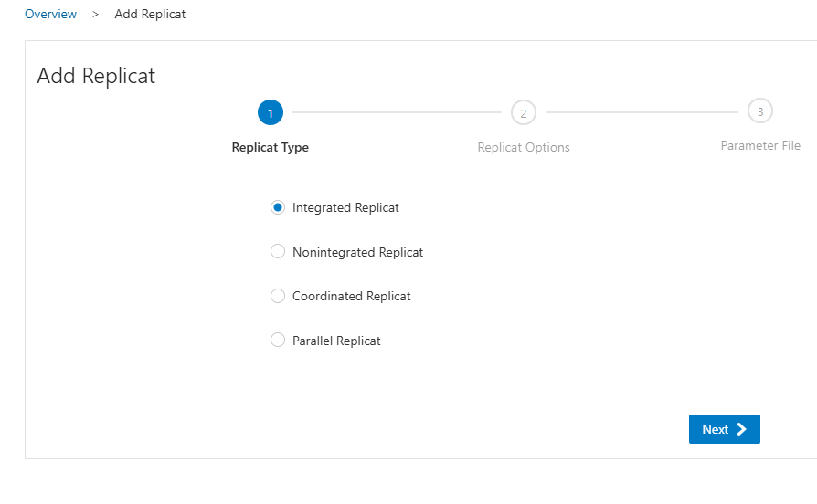
Task: Select the step 1 circle indicator
Action: (271, 112)
